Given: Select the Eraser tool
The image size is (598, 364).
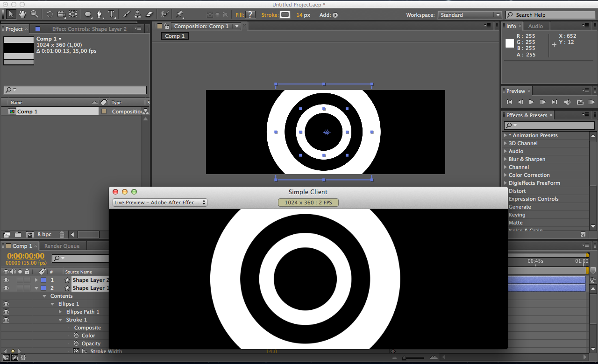Looking at the screenshot, I should coord(149,14).
